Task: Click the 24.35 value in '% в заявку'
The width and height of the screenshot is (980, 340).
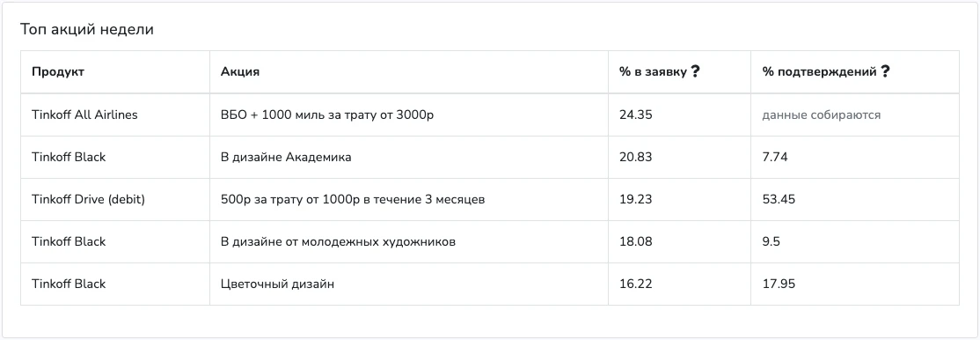Action: coord(636,115)
